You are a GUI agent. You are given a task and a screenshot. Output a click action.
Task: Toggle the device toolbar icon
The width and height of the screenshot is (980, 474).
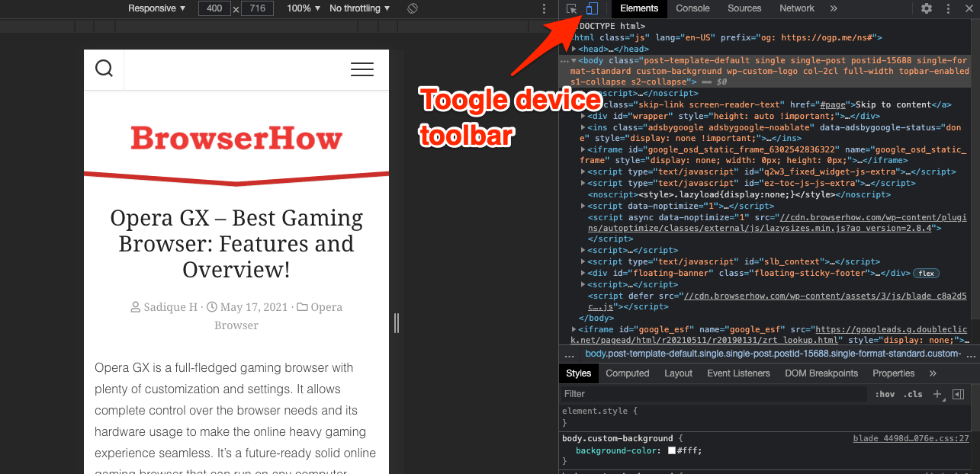pos(592,8)
